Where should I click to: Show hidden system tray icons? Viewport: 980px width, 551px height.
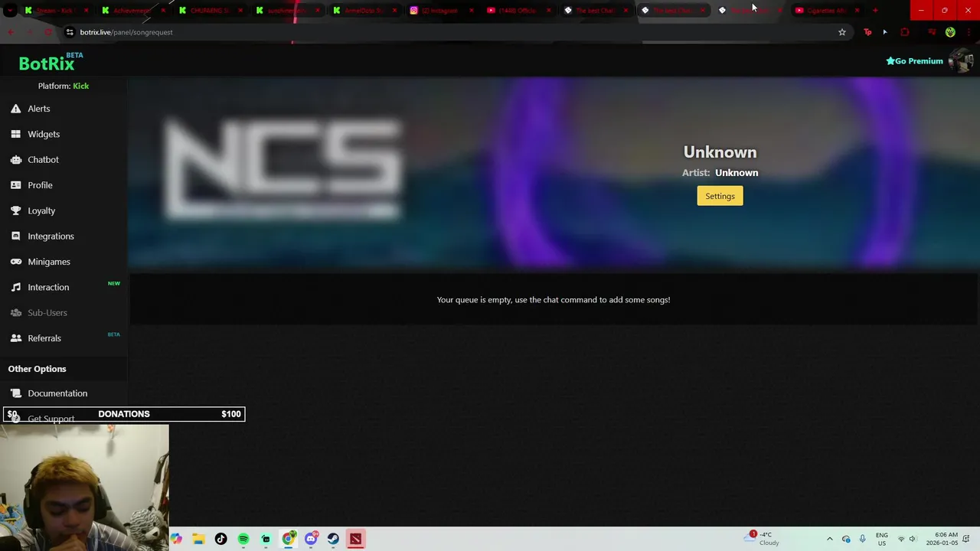(x=829, y=539)
